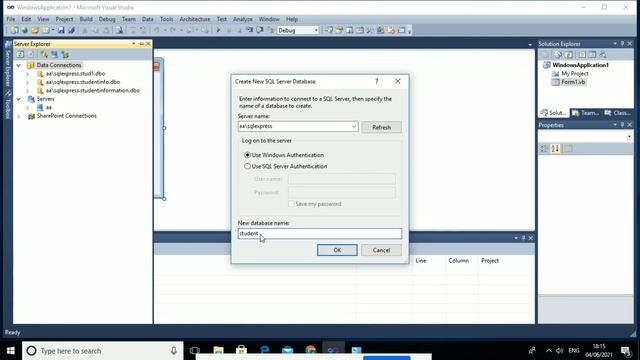Close the Server Explorer panel
This screenshot has height=360, width=640.
click(x=148, y=44)
